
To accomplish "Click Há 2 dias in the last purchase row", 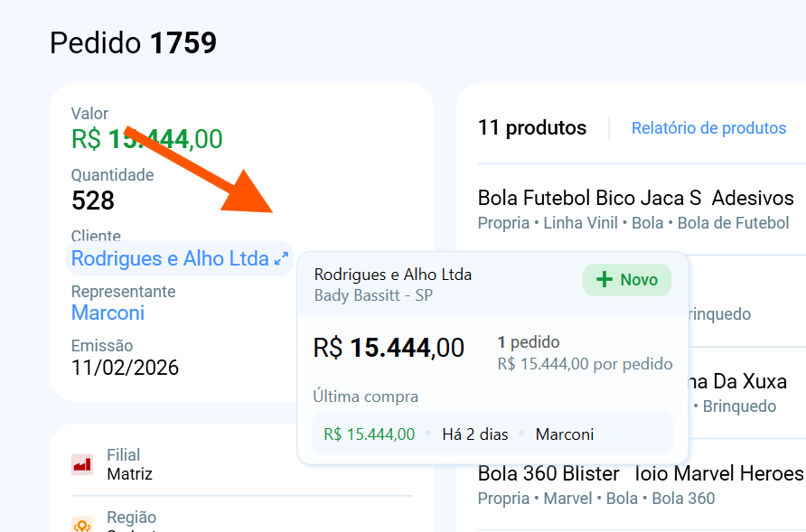I will pyautogui.click(x=475, y=434).
